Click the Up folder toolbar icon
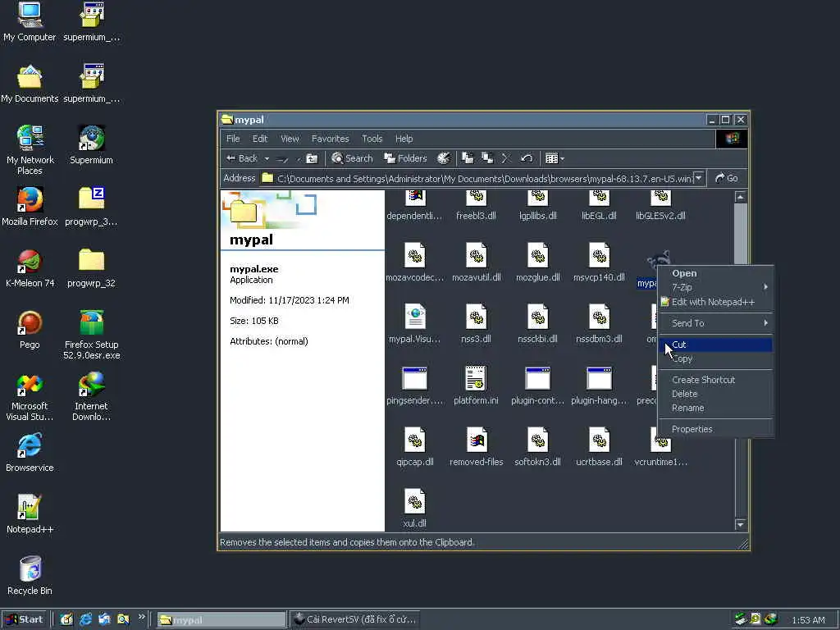The image size is (840, 630). 312,158
